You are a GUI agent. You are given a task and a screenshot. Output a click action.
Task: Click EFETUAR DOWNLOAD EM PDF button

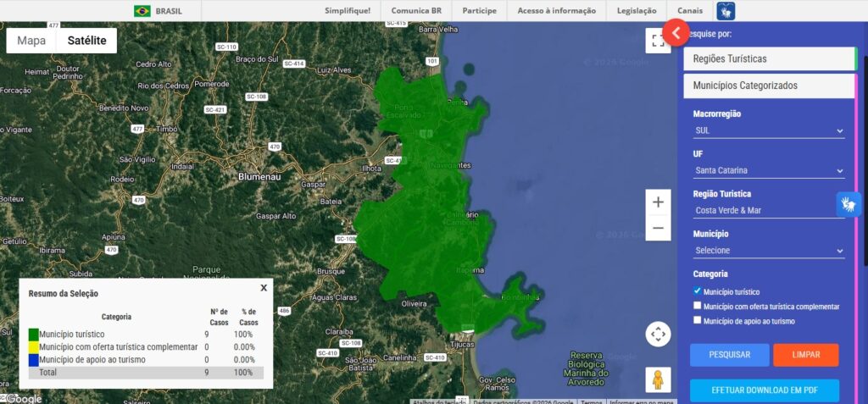click(765, 390)
